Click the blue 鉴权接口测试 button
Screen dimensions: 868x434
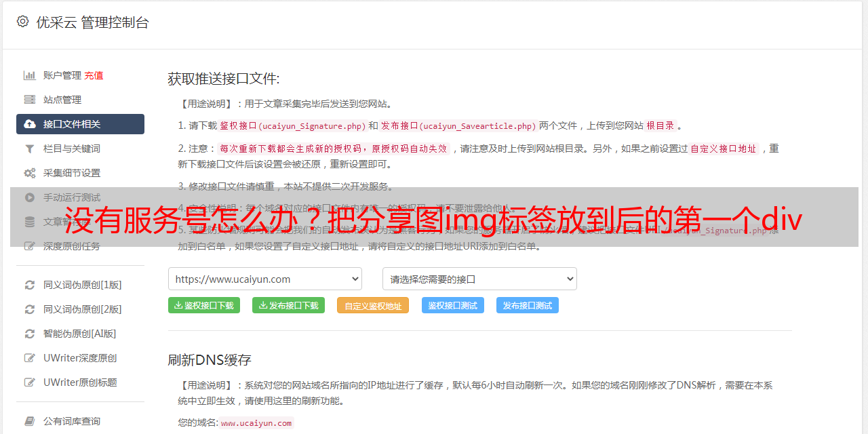tap(453, 305)
